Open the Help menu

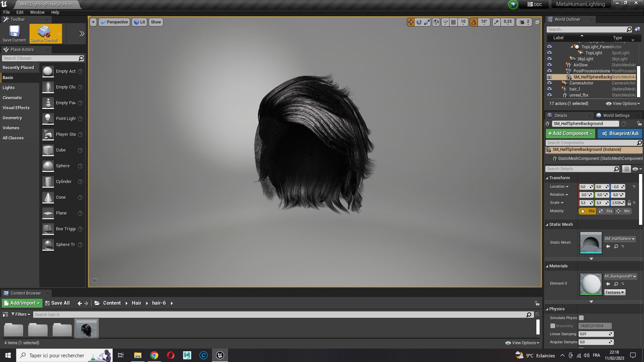[x=55, y=12]
